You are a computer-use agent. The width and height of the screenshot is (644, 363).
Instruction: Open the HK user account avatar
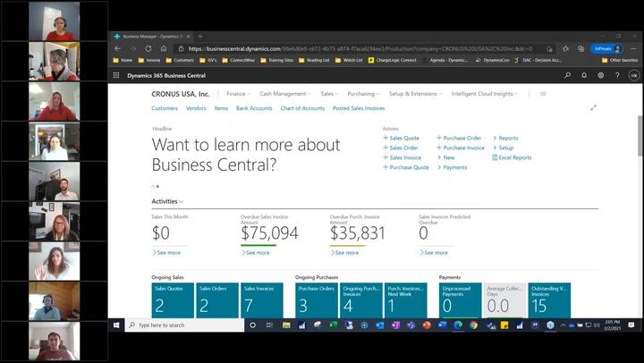(634, 76)
